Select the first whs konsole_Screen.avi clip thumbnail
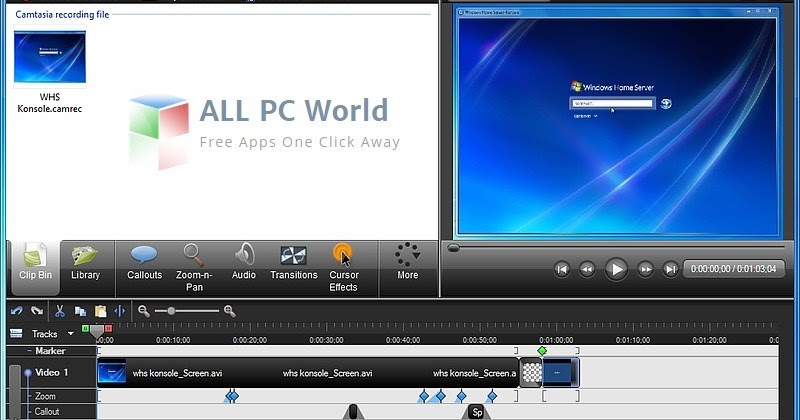800x420 pixels. click(112, 373)
